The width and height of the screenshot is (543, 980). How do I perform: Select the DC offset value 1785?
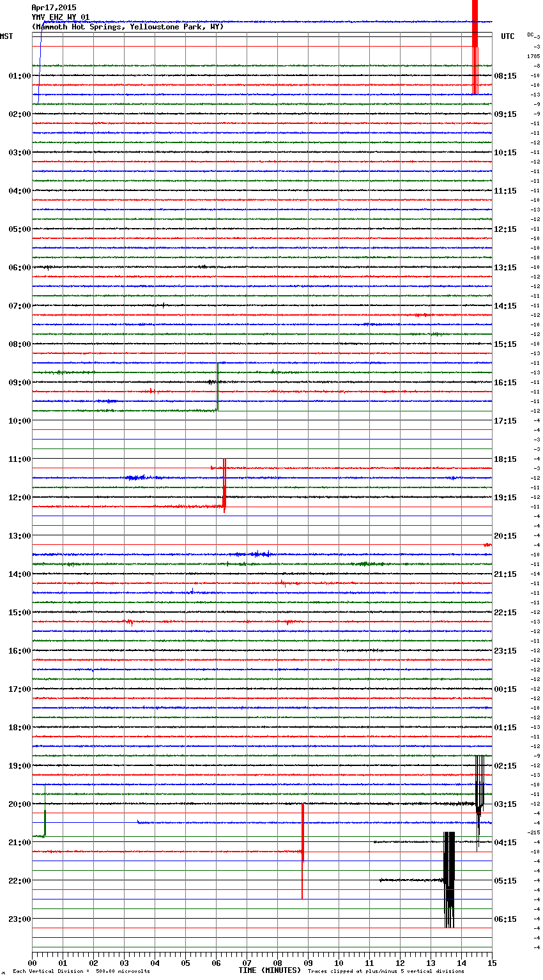pyautogui.click(x=533, y=56)
